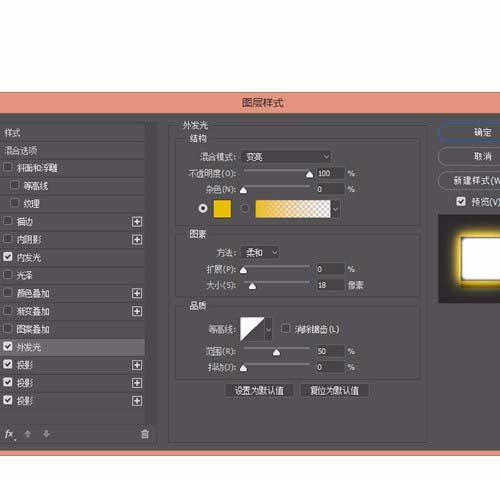Click the 杂色 value field
This screenshot has width=500, height=480.
coord(330,189)
